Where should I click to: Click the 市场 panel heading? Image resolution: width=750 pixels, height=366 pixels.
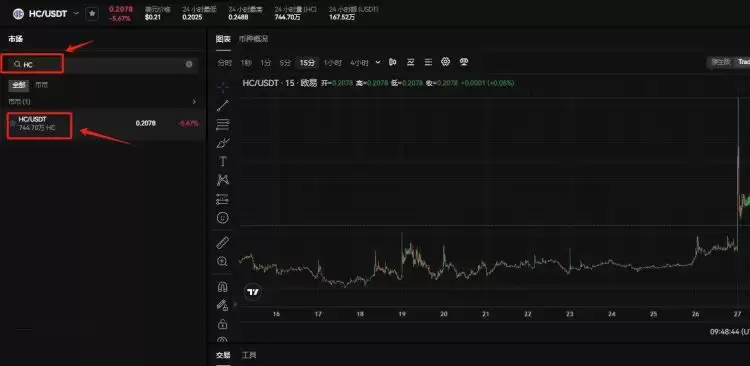tap(15, 39)
